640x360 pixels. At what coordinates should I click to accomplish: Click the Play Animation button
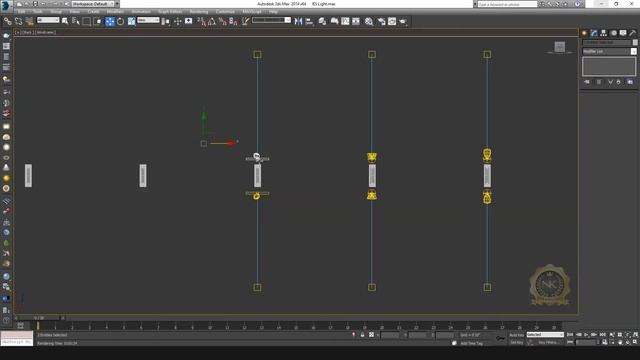586,335
